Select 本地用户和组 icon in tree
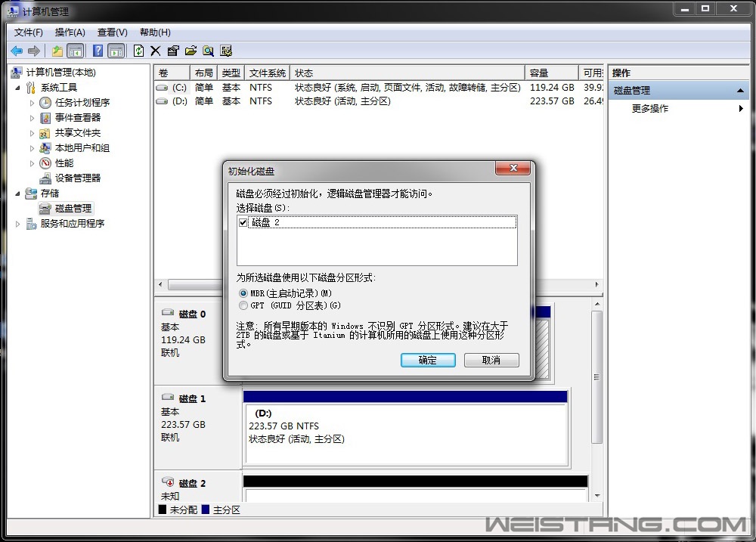 [x=45, y=148]
